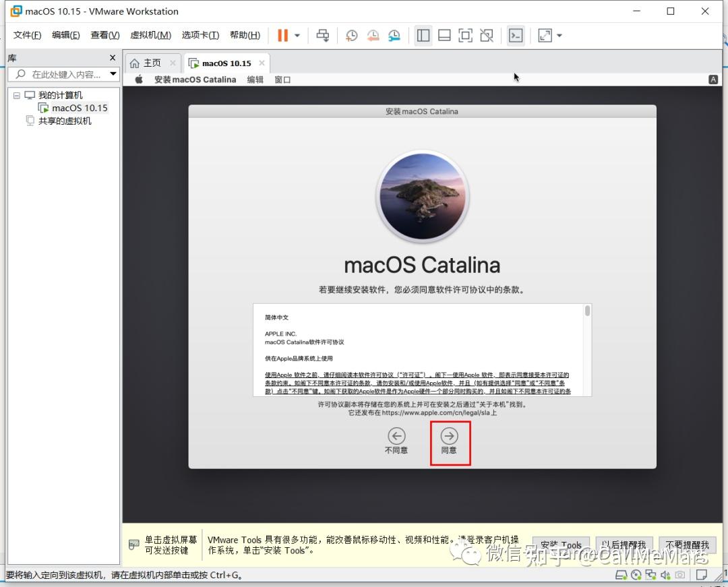Open the library search dropdown arrow
This screenshot has height=587, width=728.
tap(113, 73)
